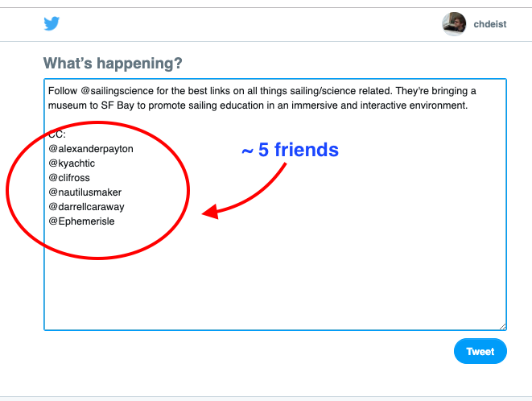Screen dimensions: 532x401
Task: Place cursor on the @Ephemerisle line
Action: point(81,221)
